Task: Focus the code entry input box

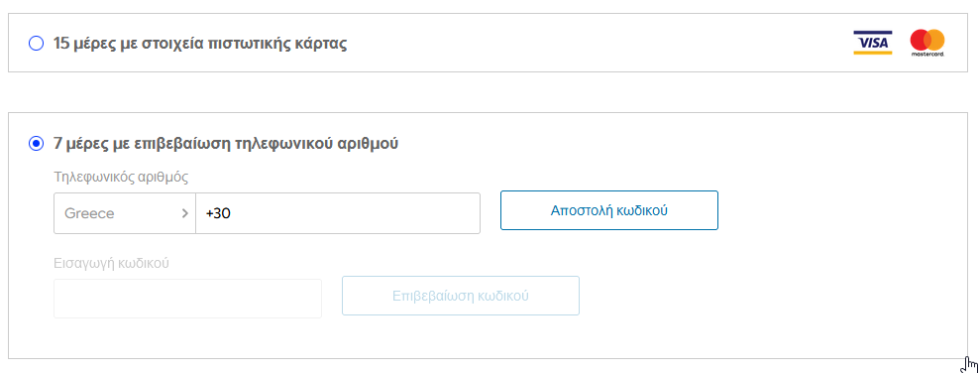Action: pyautogui.click(x=187, y=299)
